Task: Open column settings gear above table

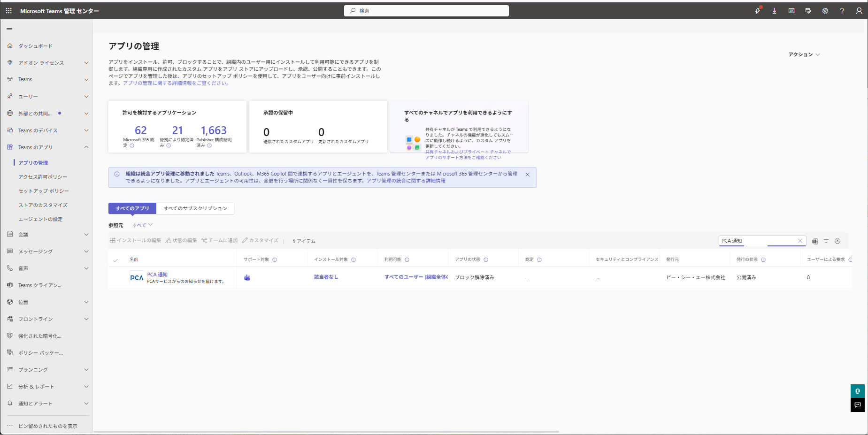Action: click(x=837, y=241)
